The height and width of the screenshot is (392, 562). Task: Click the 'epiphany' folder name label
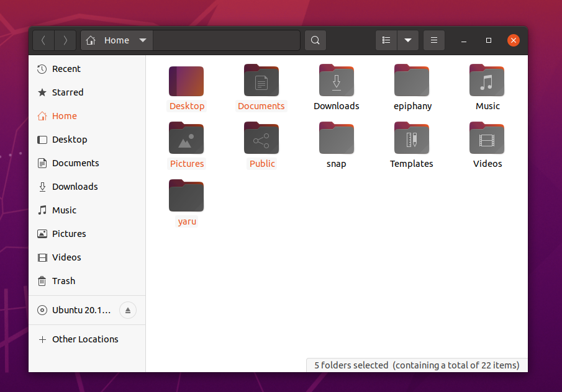pyautogui.click(x=412, y=106)
